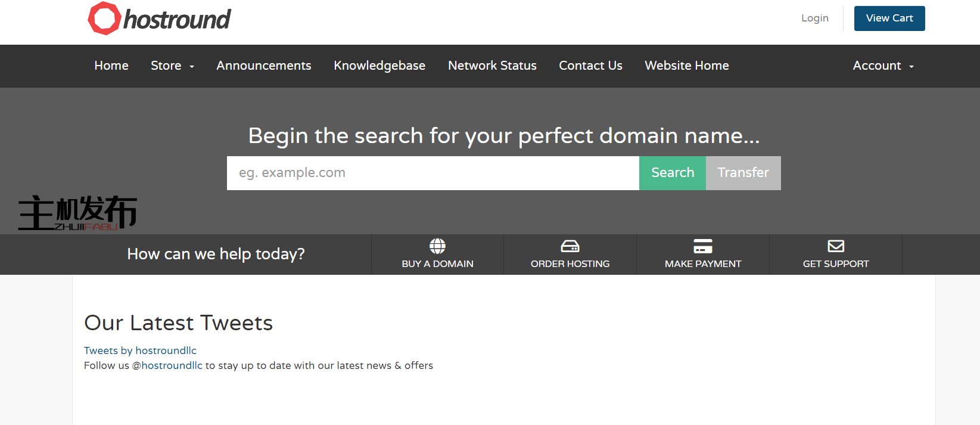Open the Knowledgebase menu item
Screen dimensions: 980x425
(379, 66)
